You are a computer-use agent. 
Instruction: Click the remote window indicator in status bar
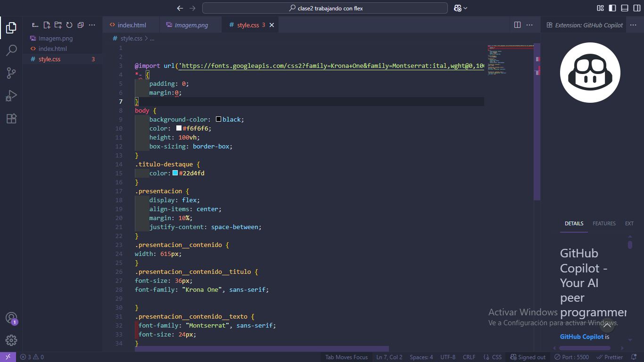(x=8, y=357)
